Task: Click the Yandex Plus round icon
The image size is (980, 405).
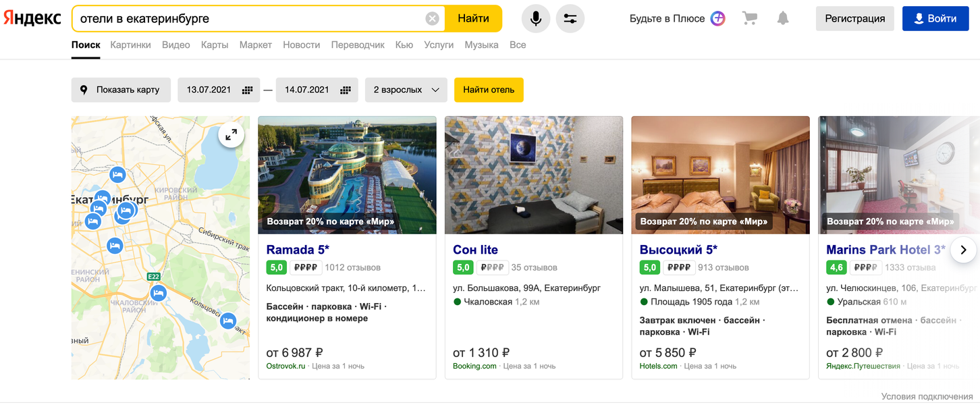Action: coord(717,19)
